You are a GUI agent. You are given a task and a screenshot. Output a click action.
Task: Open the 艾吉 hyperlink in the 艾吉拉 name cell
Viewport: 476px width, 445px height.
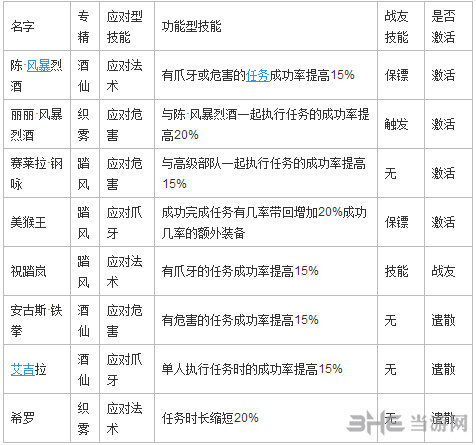pyautogui.click(x=22, y=369)
